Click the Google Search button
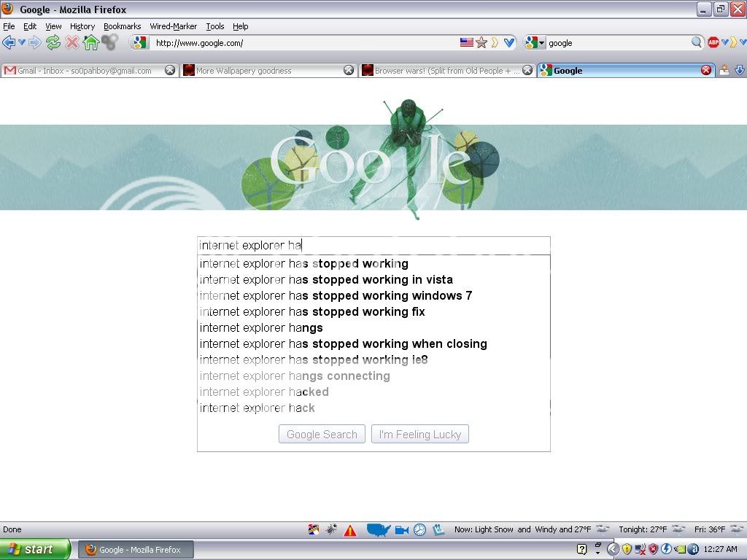This screenshot has width=747, height=560. point(322,435)
